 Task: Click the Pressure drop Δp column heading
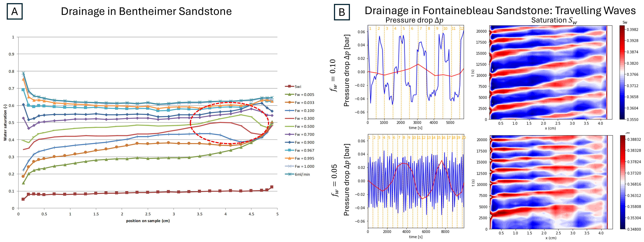pyautogui.click(x=414, y=20)
